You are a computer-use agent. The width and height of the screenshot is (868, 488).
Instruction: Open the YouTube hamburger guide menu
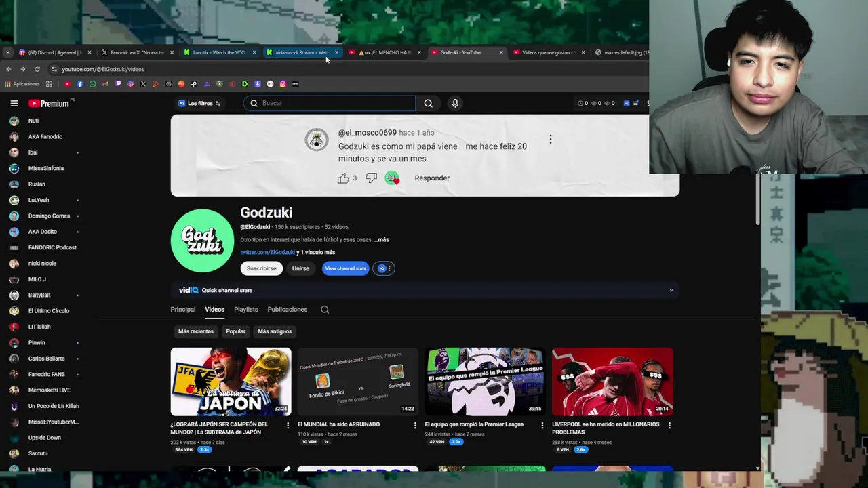coord(14,103)
